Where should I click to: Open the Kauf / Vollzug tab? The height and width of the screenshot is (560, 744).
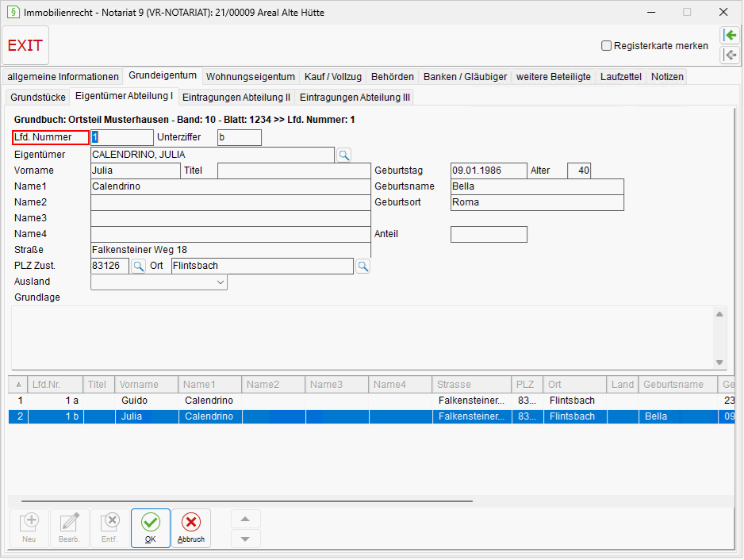click(333, 77)
